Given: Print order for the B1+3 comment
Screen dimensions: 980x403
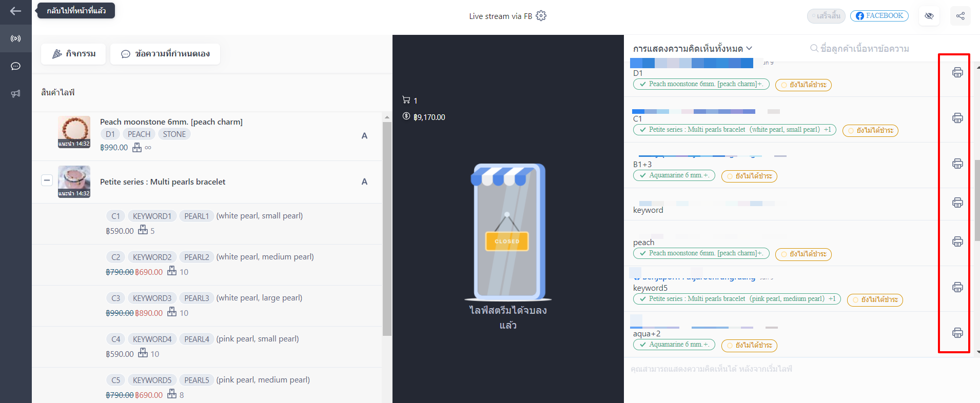Looking at the screenshot, I should pyautogui.click(x=957, y=164).
